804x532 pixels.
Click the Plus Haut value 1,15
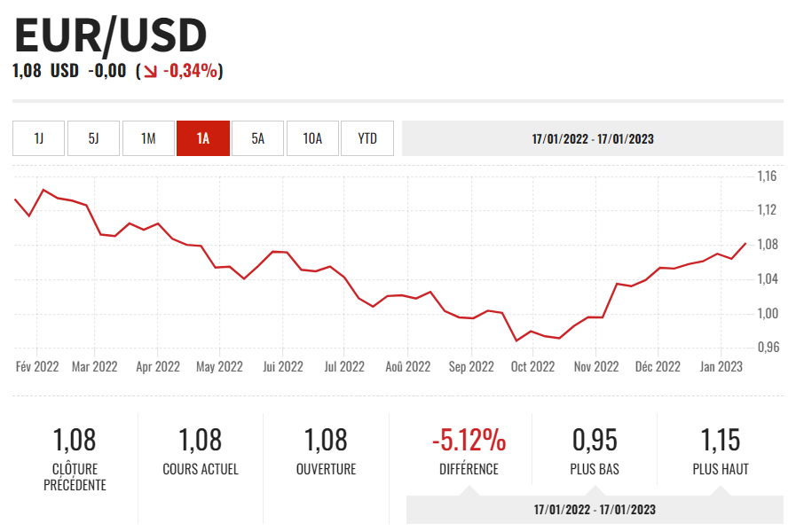tap(721, 439)
